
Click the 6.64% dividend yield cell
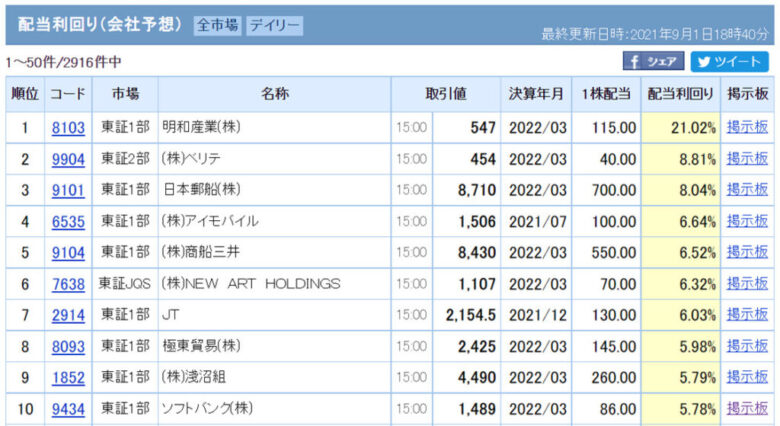[681, 221]
